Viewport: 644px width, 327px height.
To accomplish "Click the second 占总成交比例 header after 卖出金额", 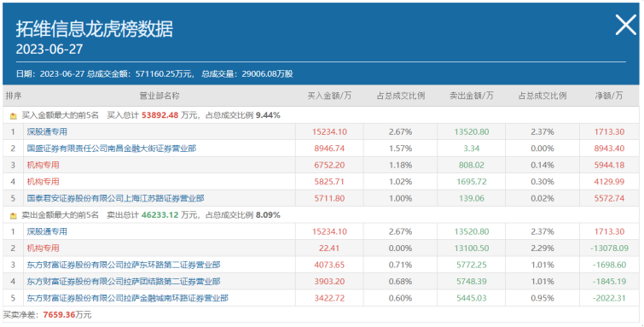I will 542,96.
